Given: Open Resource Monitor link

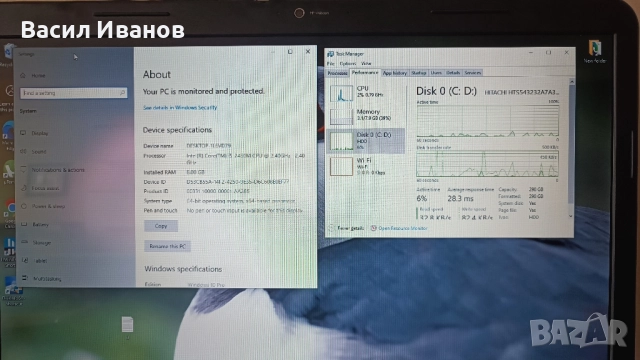Looking at the screenshot, I should tap(399, 228).
